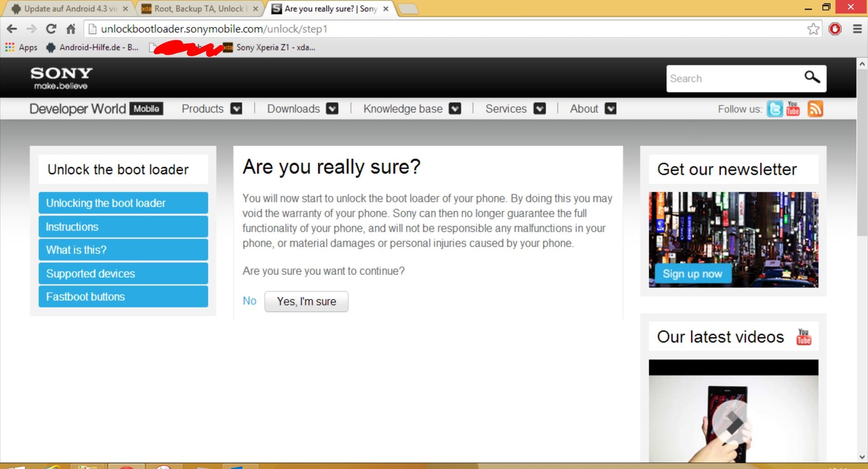Screen dimensions: 868x469
Task: Click the Sony make.believe logo
Action: click(x=61, y=78)
